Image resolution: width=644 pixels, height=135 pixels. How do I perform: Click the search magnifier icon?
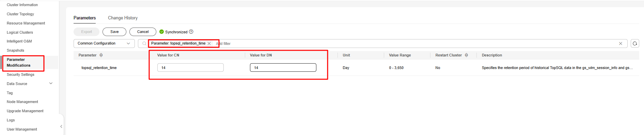[x=144, y=44]
